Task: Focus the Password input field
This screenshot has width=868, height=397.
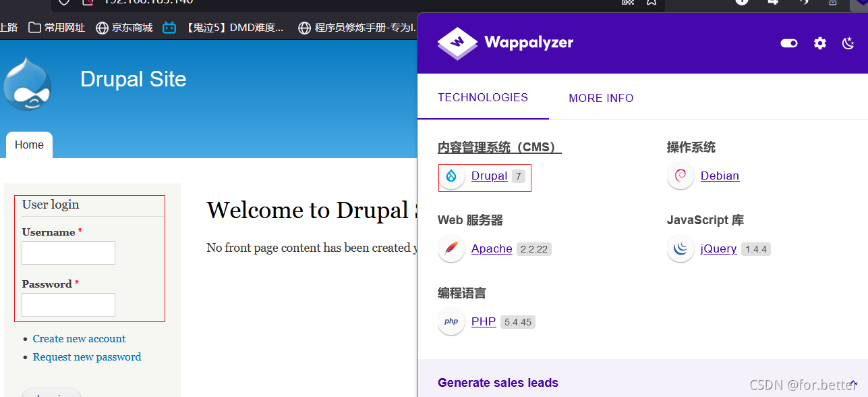Action: (68, 305)
